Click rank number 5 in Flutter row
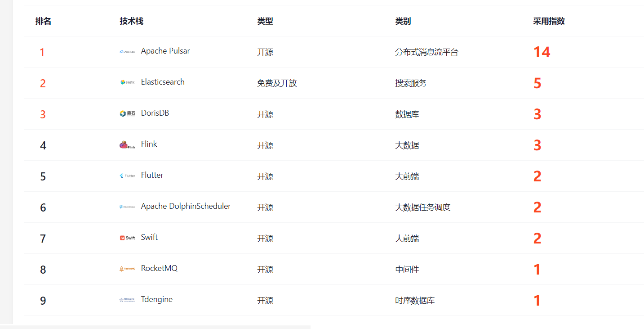 click(x=43, y=177)
